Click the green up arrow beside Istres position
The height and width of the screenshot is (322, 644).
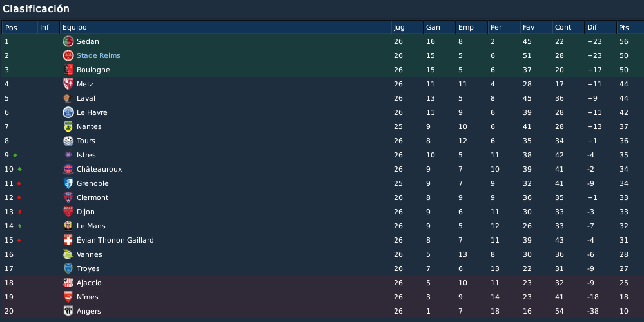click(15, 155)
